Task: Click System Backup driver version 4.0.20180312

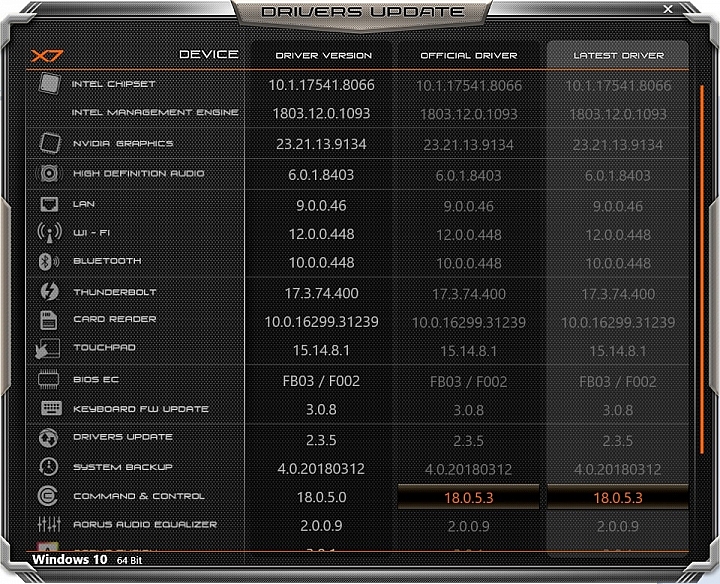Action: coord(321,468)
